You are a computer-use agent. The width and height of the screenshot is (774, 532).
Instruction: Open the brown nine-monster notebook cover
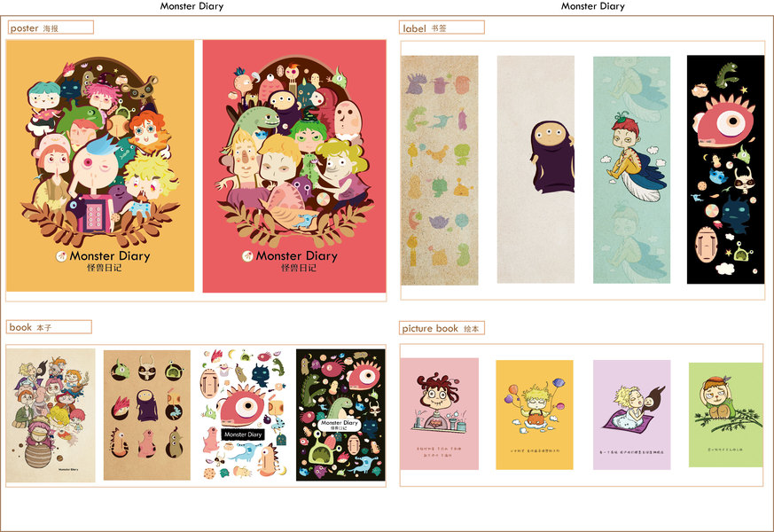point(147,415)
